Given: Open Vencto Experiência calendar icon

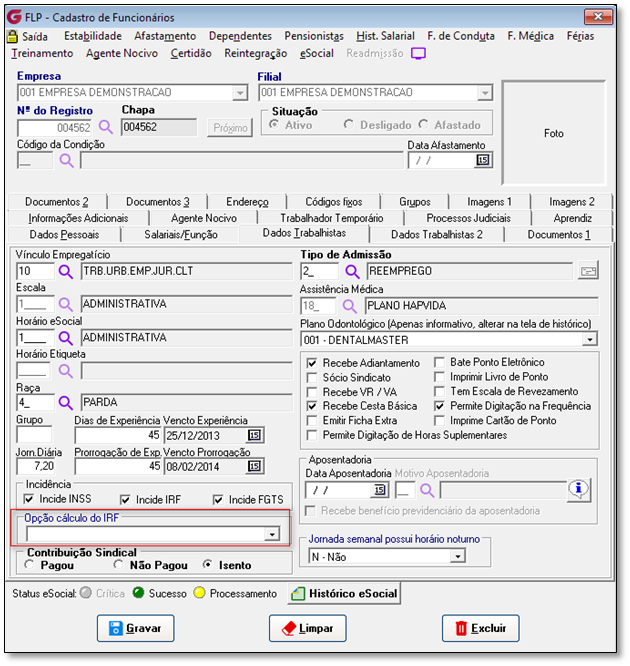Looking at the screenshot, I should (x=254, y=435).
